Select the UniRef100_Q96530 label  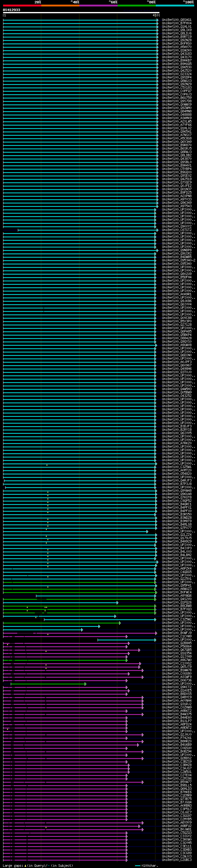[177, 67]
